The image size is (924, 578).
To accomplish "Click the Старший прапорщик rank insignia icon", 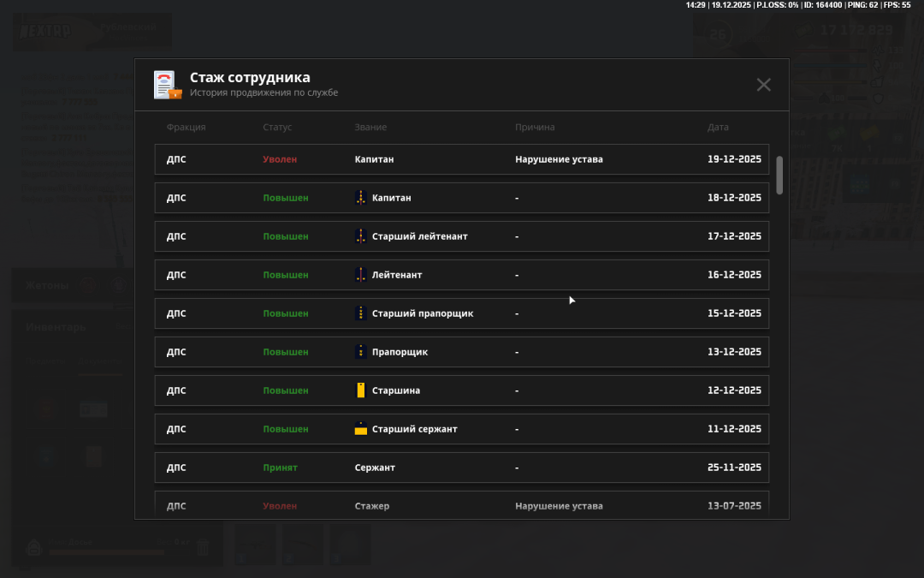I will pos(360,313).
